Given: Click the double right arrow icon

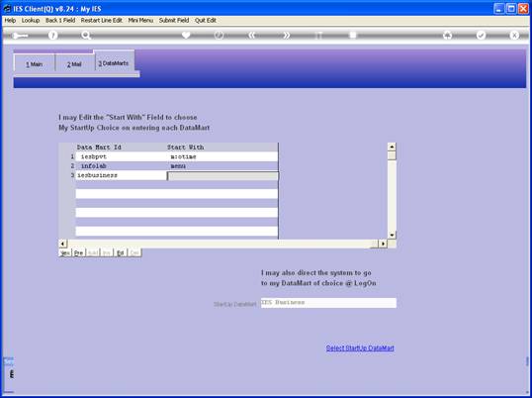Looking at the screenshot, I should click(287, 35).
